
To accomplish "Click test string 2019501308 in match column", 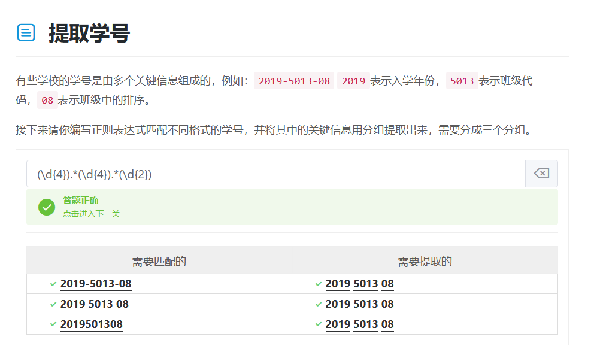I will click(x=91, y=324).
